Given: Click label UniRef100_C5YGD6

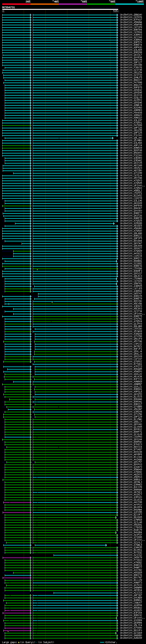Looking at the screenshot, I should tap(131, 268).
